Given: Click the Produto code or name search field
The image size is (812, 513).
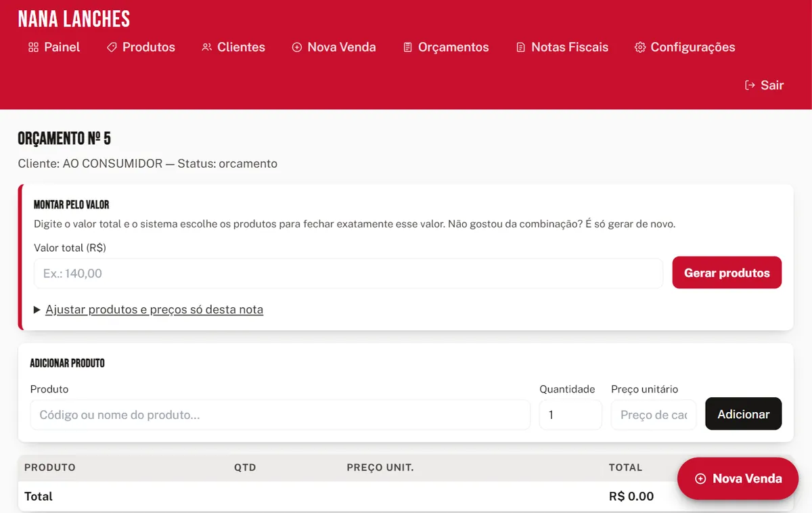Looking at the screenshot, I should (280, 415).
